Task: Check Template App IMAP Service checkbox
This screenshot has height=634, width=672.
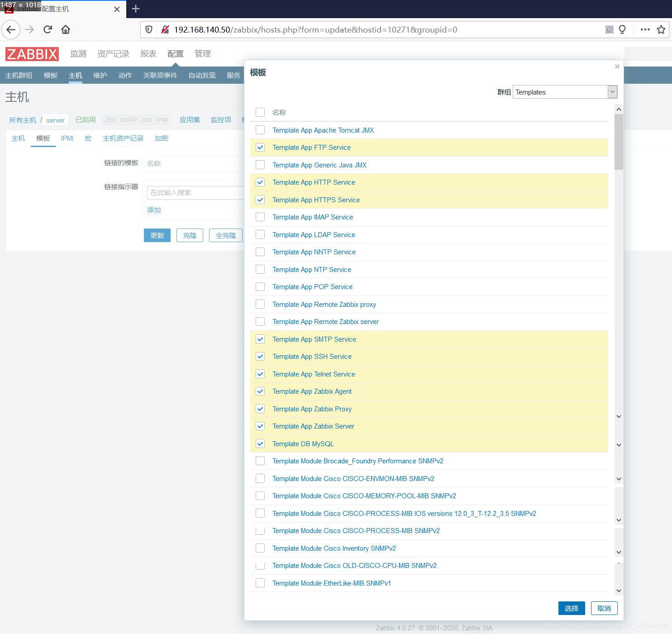Action: [260, 217]
